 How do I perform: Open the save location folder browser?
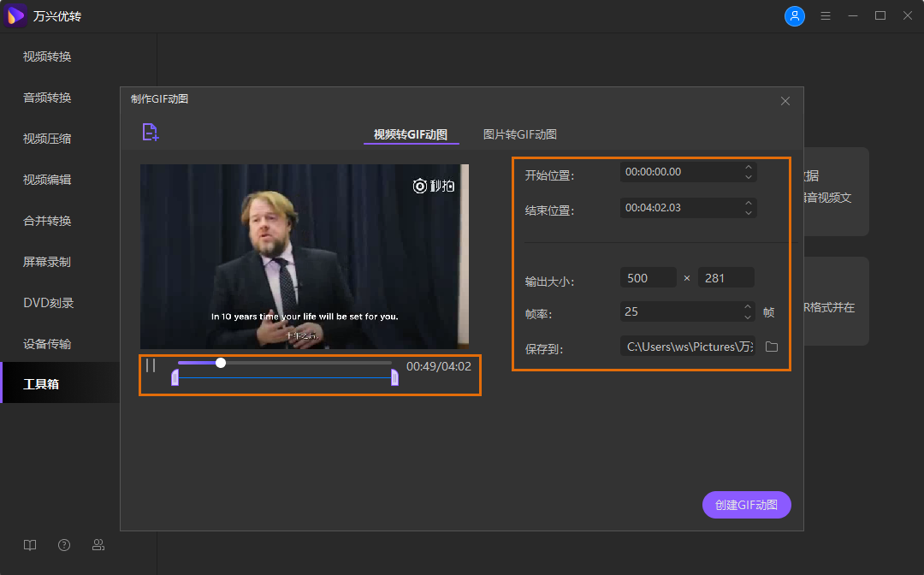[x=771, y=347]
